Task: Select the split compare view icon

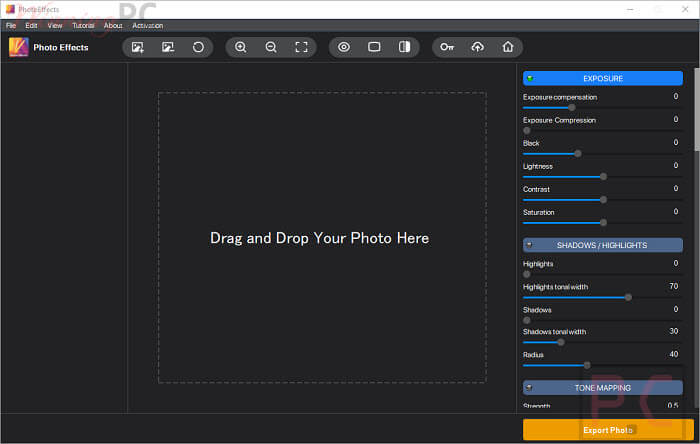Action: [404, 47]
